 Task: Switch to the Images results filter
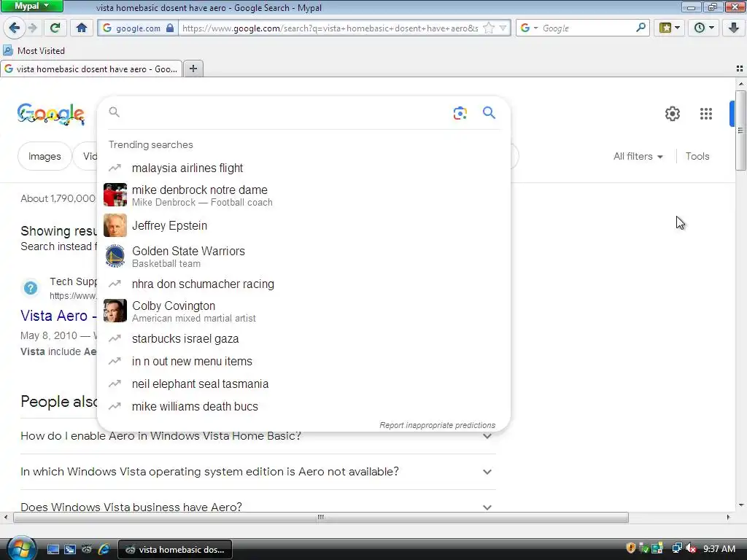(44, 156)
